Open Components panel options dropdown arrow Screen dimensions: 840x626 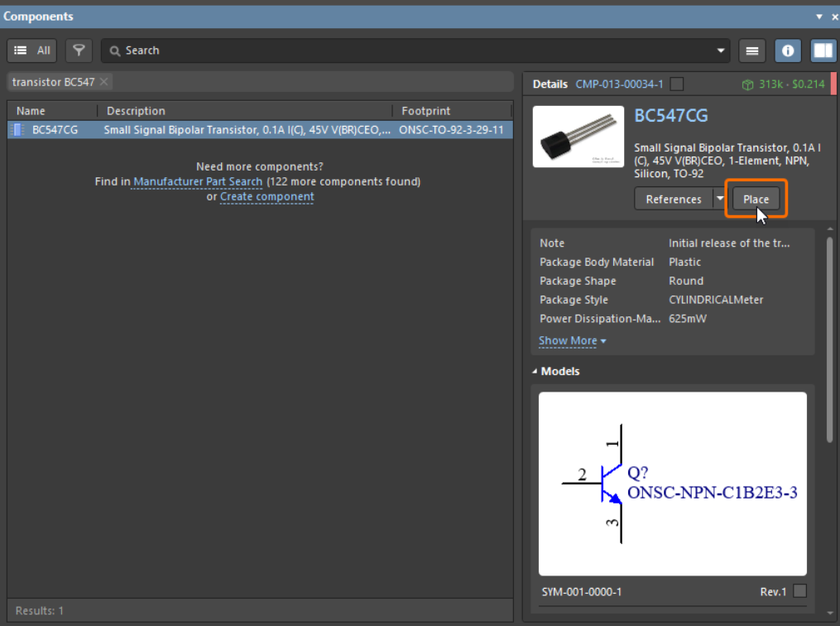coord(819,17)
